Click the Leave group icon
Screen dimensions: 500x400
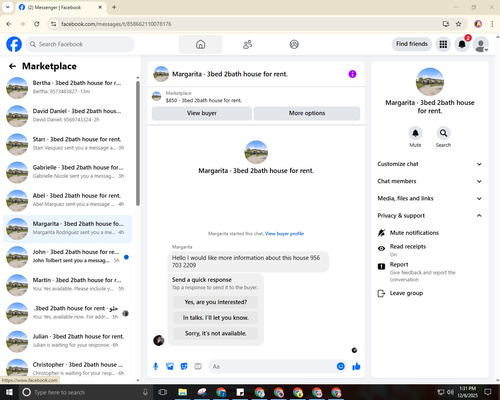point(381,293)
